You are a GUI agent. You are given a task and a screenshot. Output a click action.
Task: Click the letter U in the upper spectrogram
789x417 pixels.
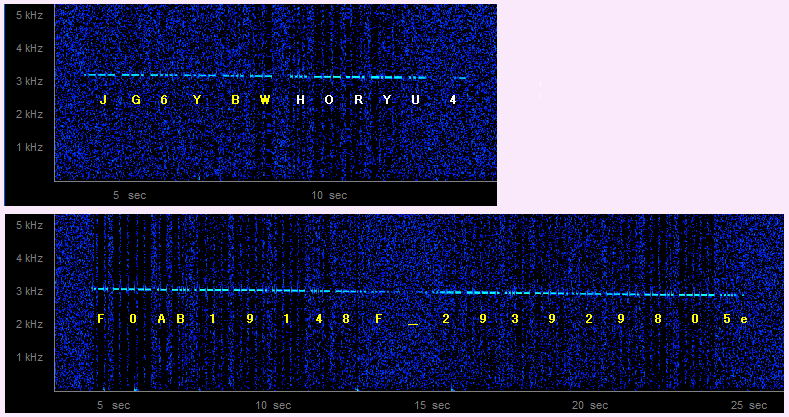tap(415, 100)
